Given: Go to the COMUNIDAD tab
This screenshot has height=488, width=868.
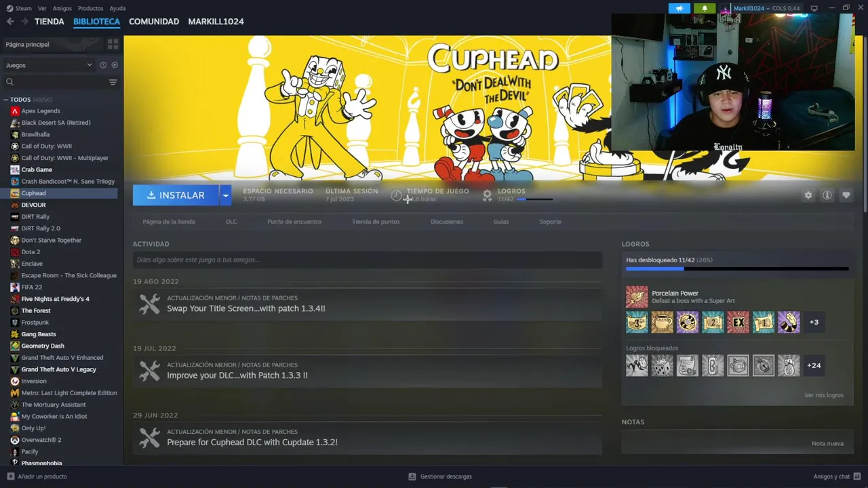Looking at the screenshot, I should pyautogui.click(x=154, y=22).
